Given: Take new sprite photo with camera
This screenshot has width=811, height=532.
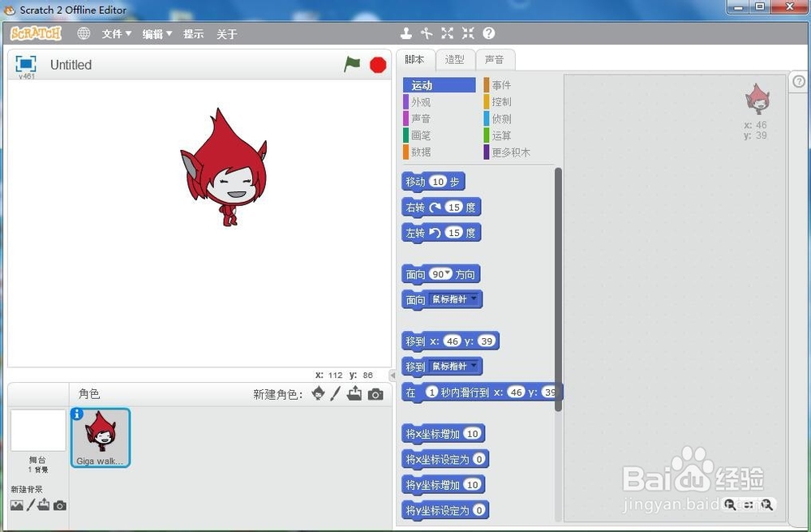Looking at the screenshot, I should pos(375,394).
